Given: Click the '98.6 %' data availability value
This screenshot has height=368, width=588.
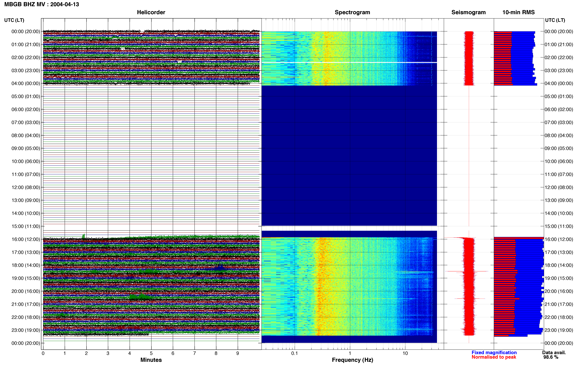Looking at the screenshot, I should pyautogui.click(x=551, y=357).
